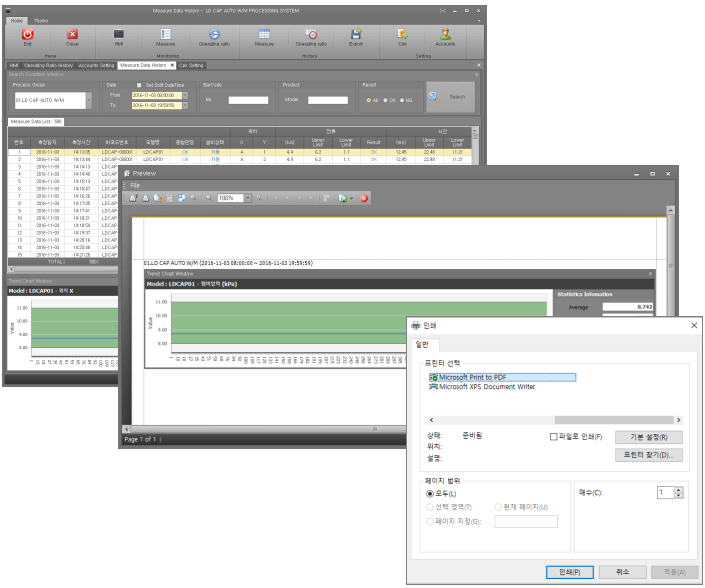The width and height of the screenshot is (705, 588).
Task: Open the Accounts setting icon
Action: click(x=444, y=34)
